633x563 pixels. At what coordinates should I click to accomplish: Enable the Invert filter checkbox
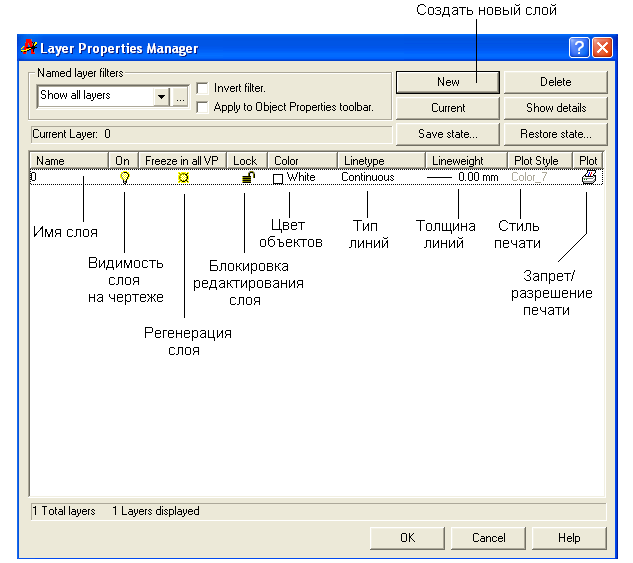pyautogui.click(x=202, y=88)
